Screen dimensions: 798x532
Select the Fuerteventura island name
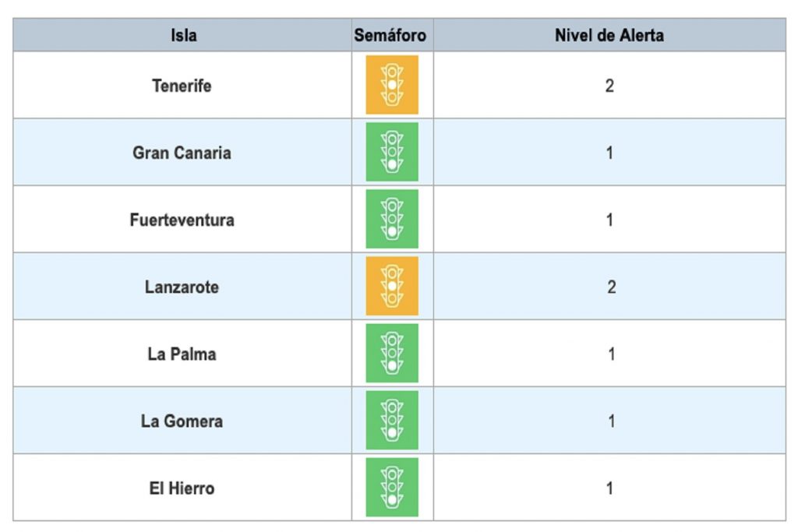pos(182,220)
